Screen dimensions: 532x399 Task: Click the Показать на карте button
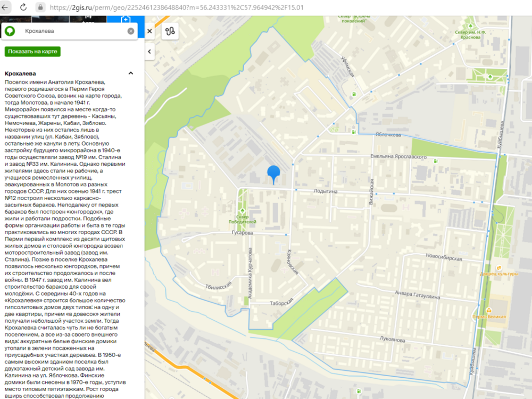coord(32,52)
